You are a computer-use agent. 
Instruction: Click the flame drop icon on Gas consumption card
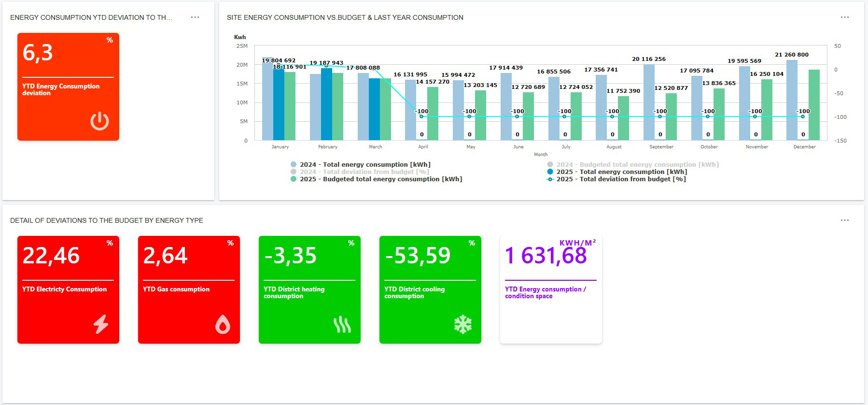tap(223, 324)
